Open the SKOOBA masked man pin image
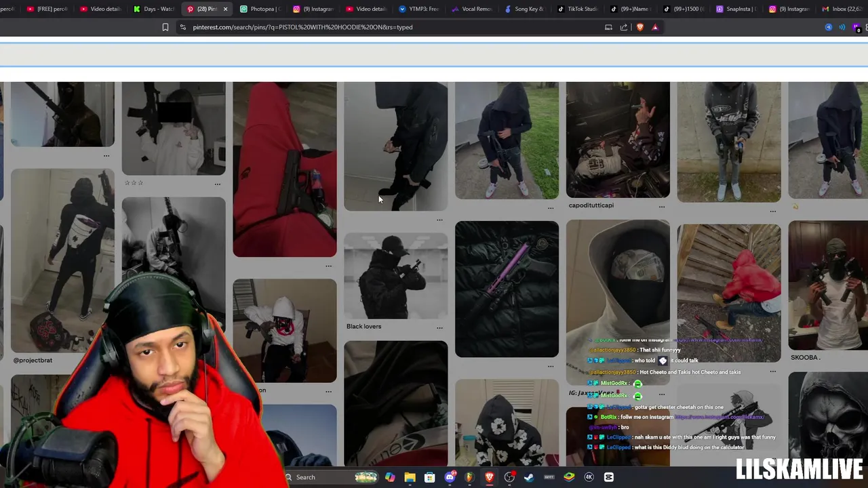The image size is (868, 488). click(x=829, y=285)
